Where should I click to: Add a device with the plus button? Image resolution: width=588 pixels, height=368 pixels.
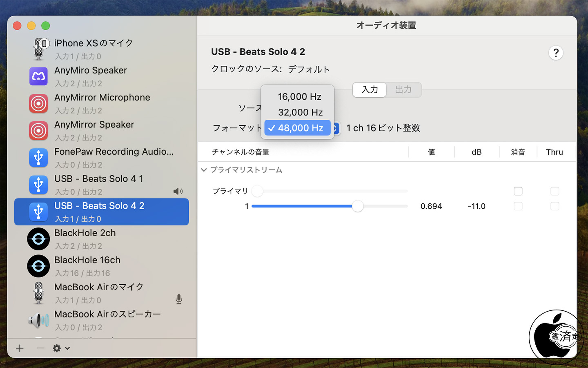[20, 348]
